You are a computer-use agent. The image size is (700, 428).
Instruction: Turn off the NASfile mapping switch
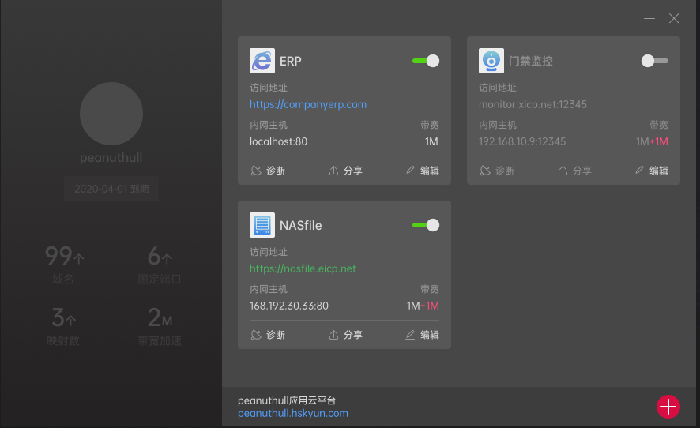point(425,225)
